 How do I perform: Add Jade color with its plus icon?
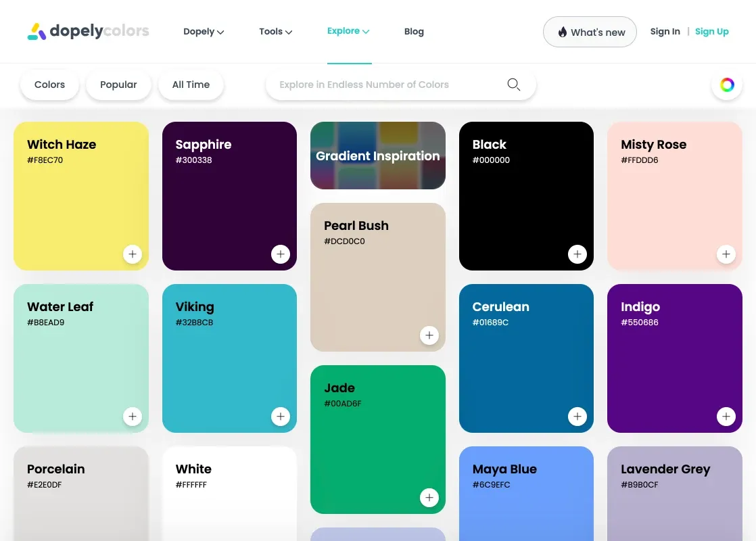tap(429, 498)
